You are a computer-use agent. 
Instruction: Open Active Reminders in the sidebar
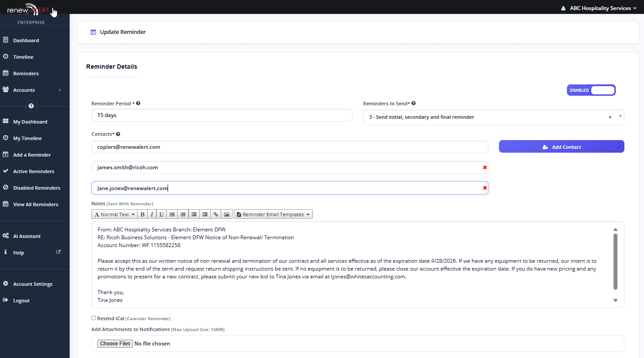(x=34, y=171)
